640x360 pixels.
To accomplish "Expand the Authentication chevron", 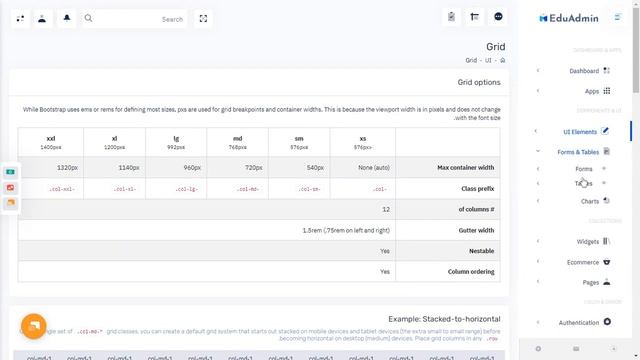I will pyautogui.click(x=538, y=322).
